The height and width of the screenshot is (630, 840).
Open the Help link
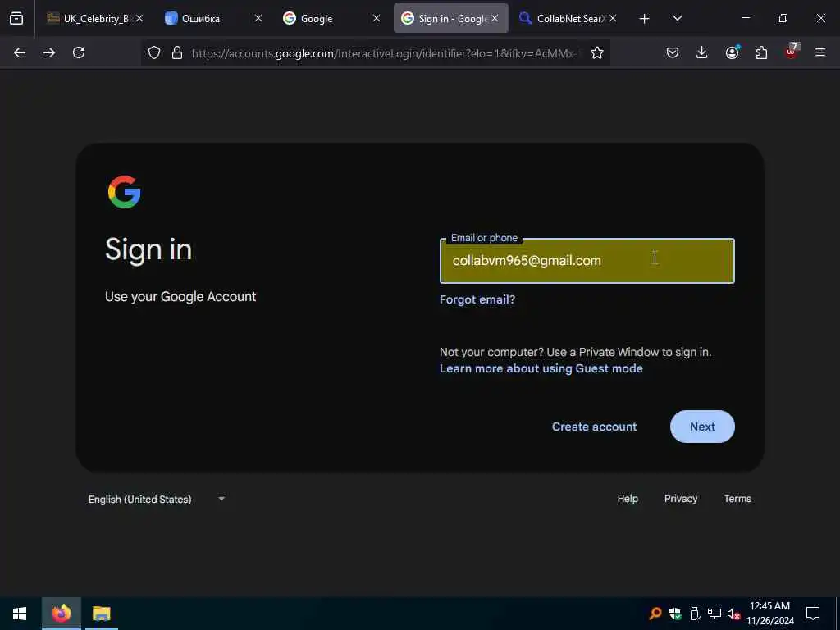[628, 498]
